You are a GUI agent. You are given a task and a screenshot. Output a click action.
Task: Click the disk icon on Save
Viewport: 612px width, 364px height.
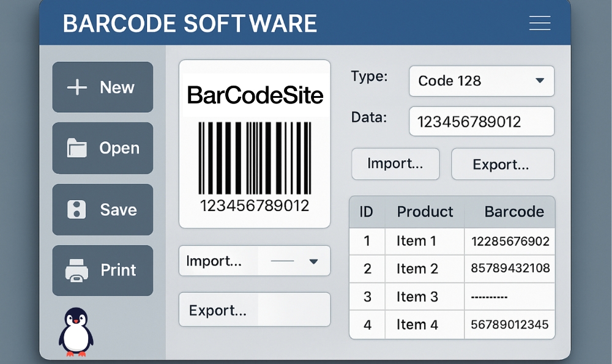coord(76,209)
